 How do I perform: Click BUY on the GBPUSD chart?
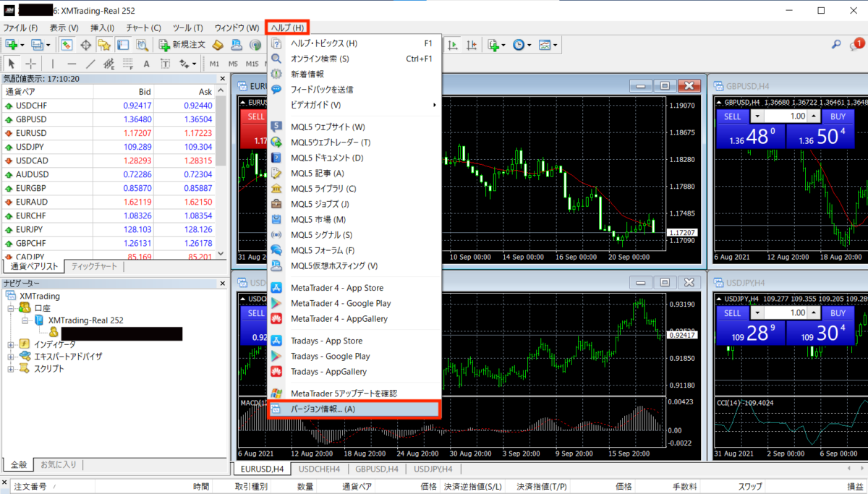click(838, 116)
